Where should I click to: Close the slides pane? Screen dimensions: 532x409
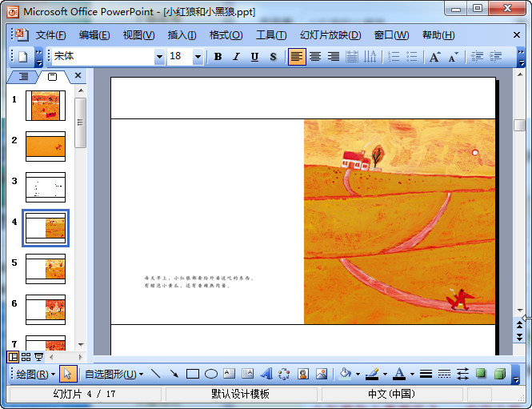pos(78,75)
